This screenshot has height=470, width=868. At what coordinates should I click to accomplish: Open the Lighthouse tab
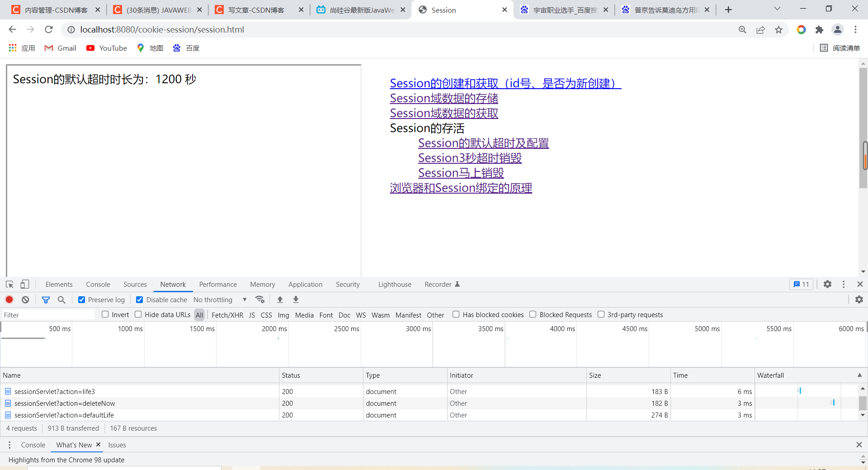[395, 284]
